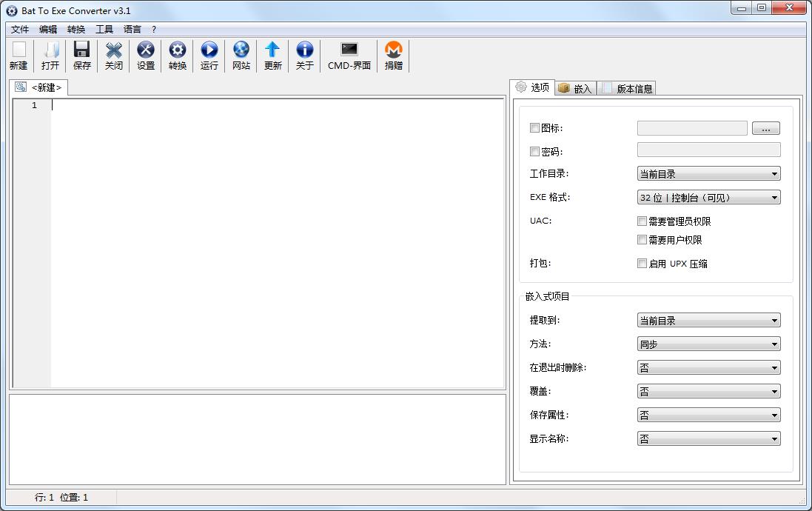Check 需要管理员权限 under UAC
The height and width of the screenshot is (511, 812).
point(642,221)
